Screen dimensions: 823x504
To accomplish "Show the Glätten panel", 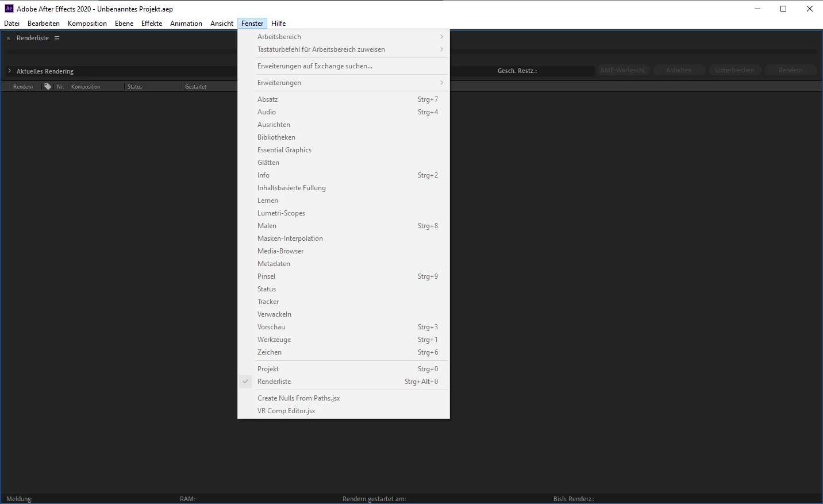I will pyautogui.click(x=344, y=163).
